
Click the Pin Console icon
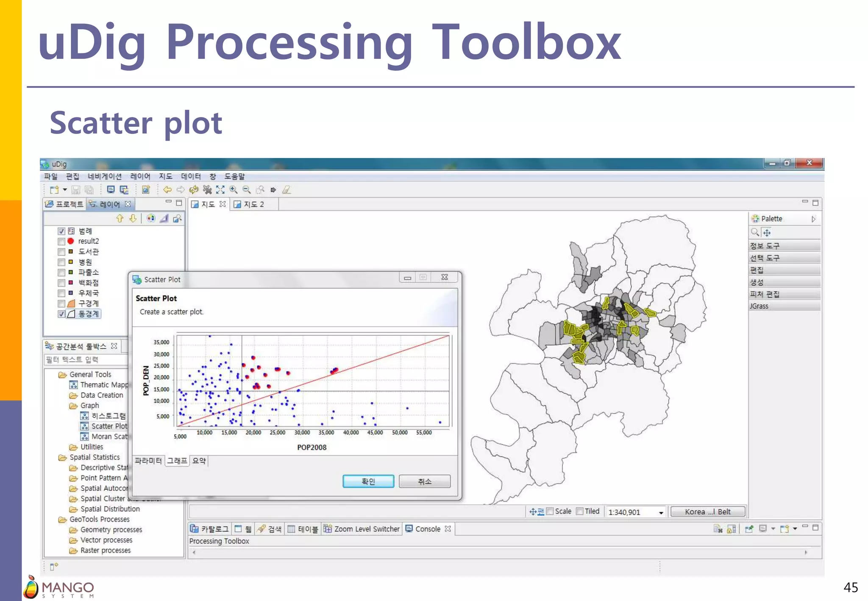tap(749, 529)
